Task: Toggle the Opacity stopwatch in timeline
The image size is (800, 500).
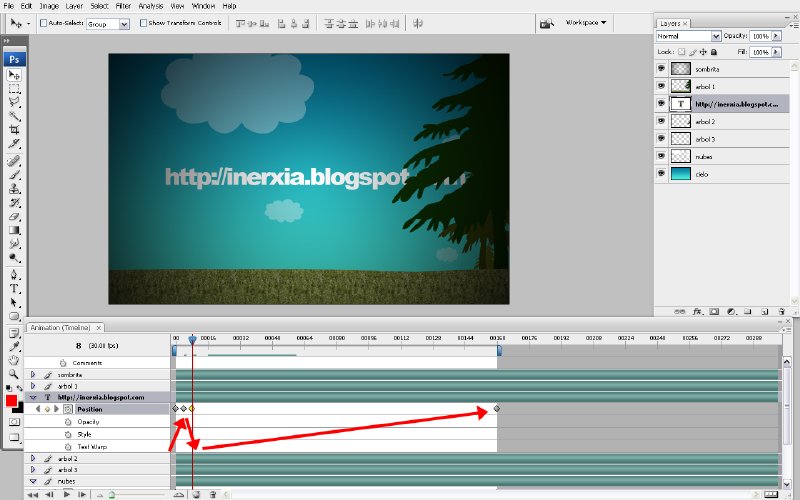Action: 67,422
